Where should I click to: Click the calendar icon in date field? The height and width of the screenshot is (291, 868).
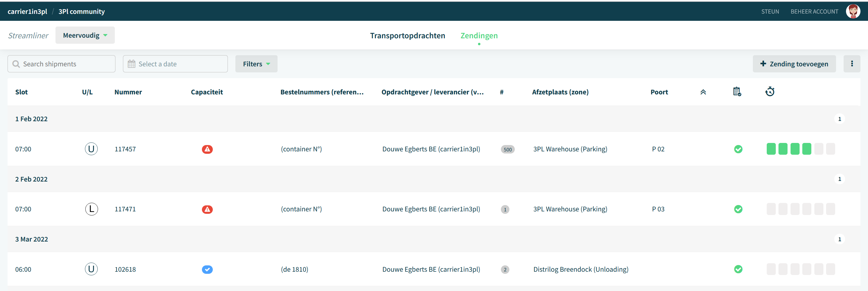coord(131,64)
